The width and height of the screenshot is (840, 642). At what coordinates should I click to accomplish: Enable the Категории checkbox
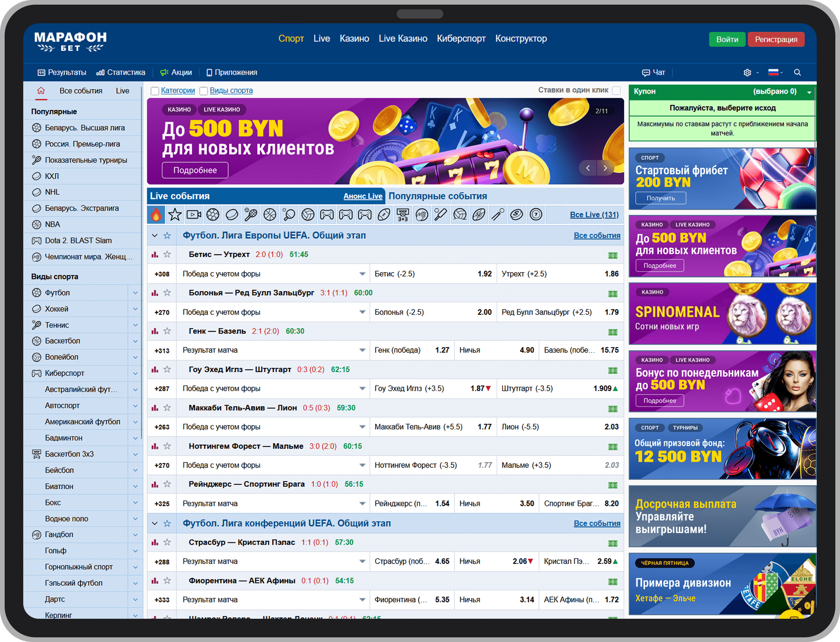(155, 91)
